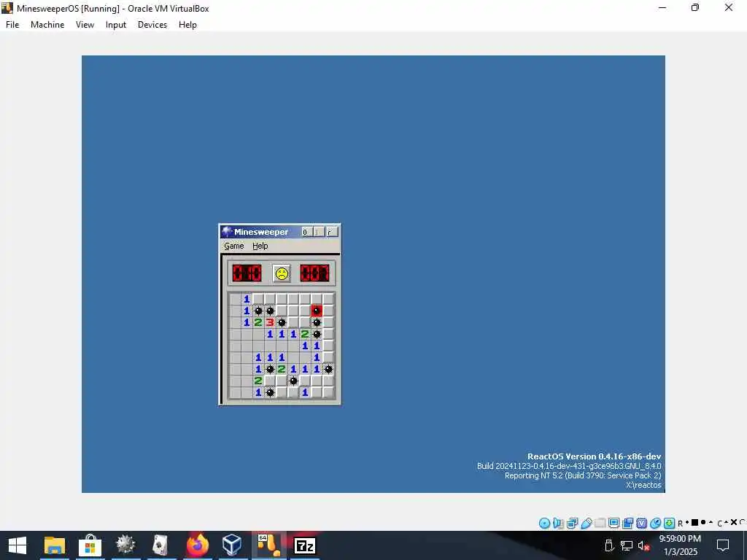Click the unrevealed top-right corner tile
This screenshot has height=560, width=747.
point(328,299)
